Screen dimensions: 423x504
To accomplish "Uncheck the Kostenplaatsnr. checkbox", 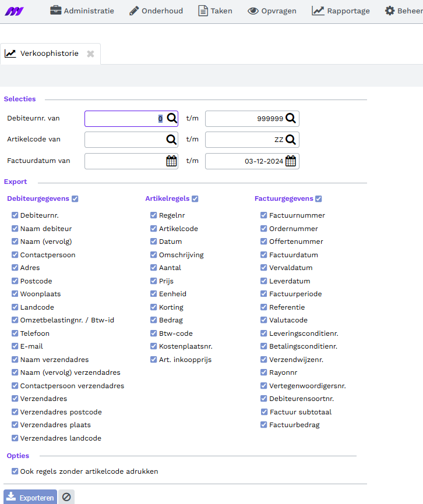I will point(153,346).
